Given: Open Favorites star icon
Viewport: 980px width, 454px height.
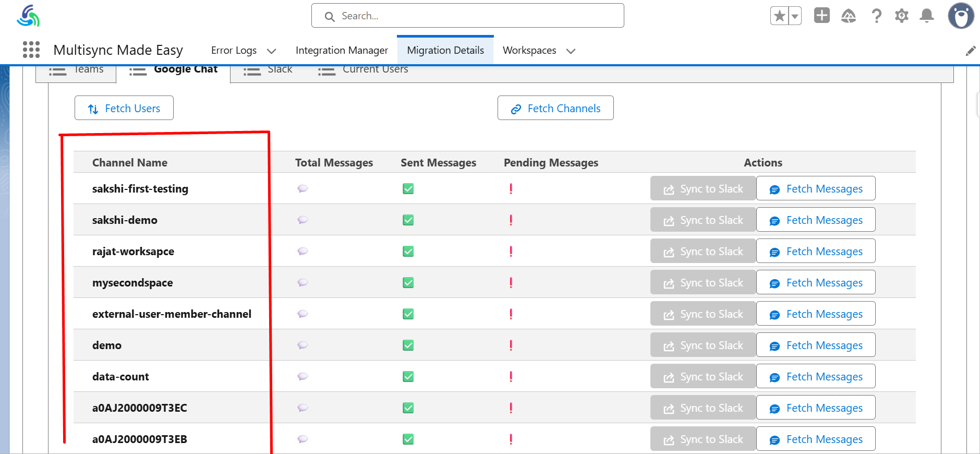Looking at the screenshot, I should tap(780, 16).
